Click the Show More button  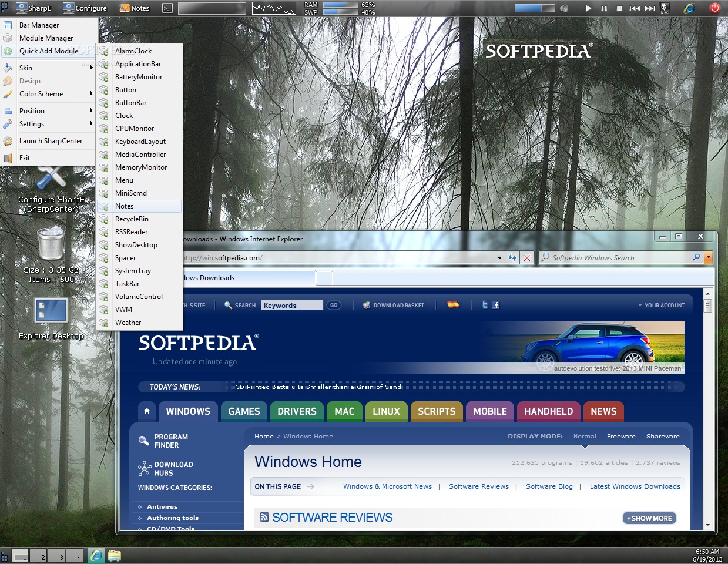[649, 518]
